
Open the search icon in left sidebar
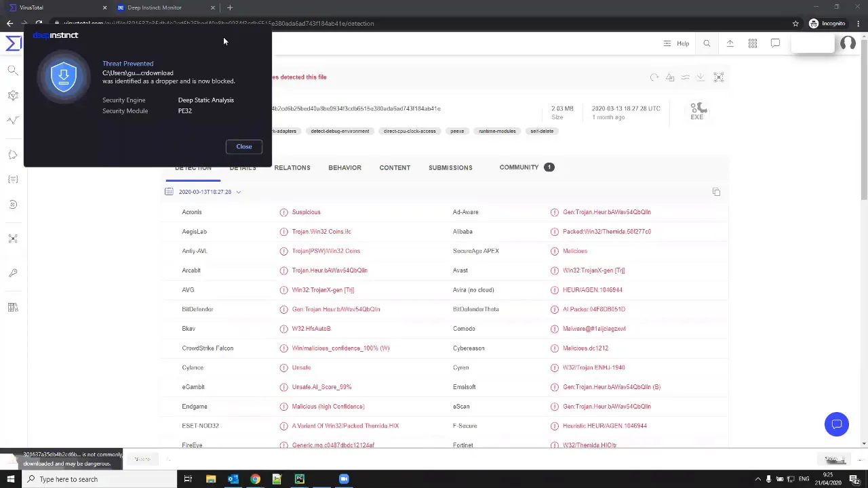click(13, 70)
